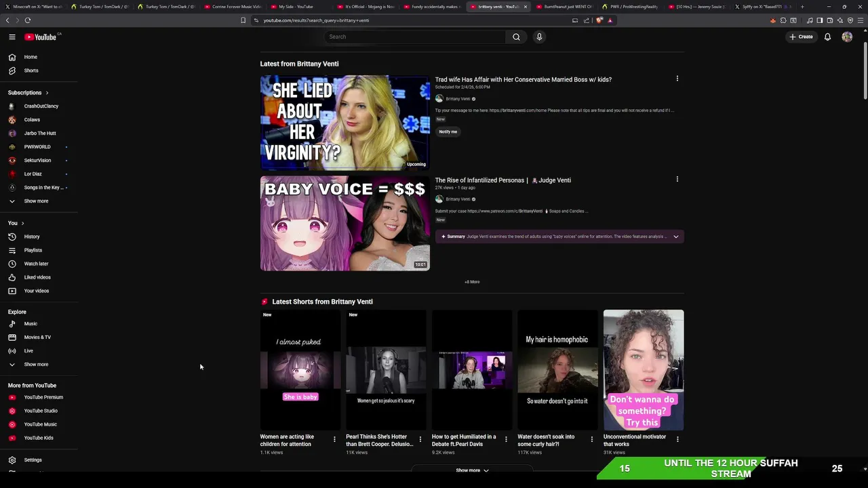Open Movies & TV under Explore
Screen dimensions: 868x488
click(x=39, y=338)
